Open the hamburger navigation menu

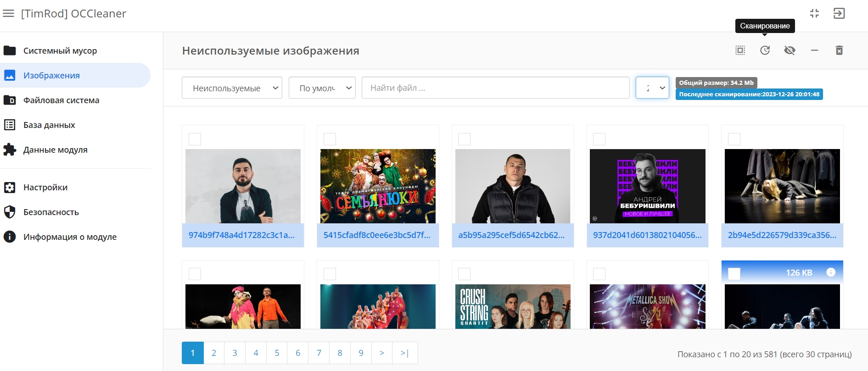(x=8, y=14)
